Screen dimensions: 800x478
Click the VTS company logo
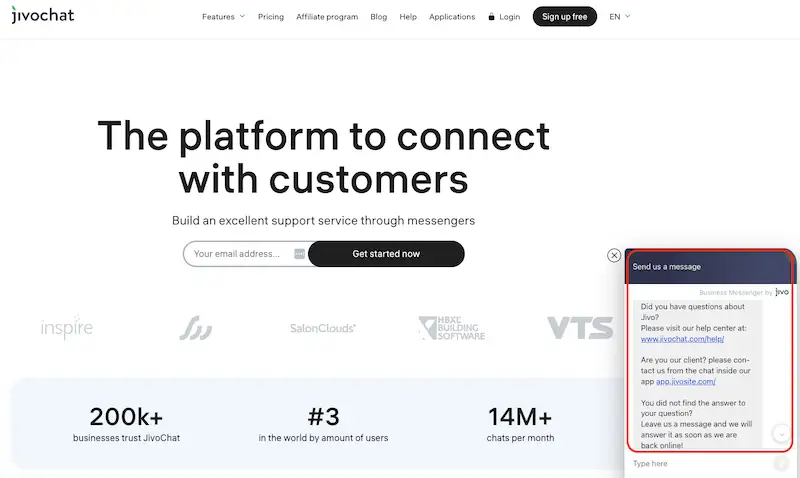tap(579, 327)
